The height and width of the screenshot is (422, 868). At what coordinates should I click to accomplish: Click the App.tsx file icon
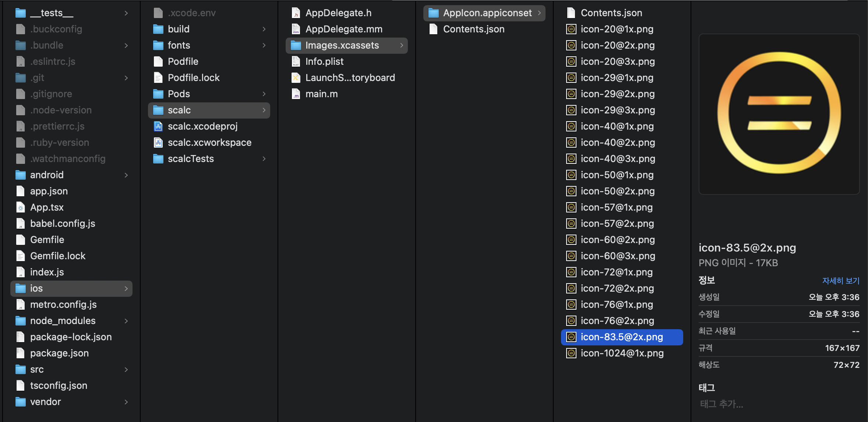(21, 207)
